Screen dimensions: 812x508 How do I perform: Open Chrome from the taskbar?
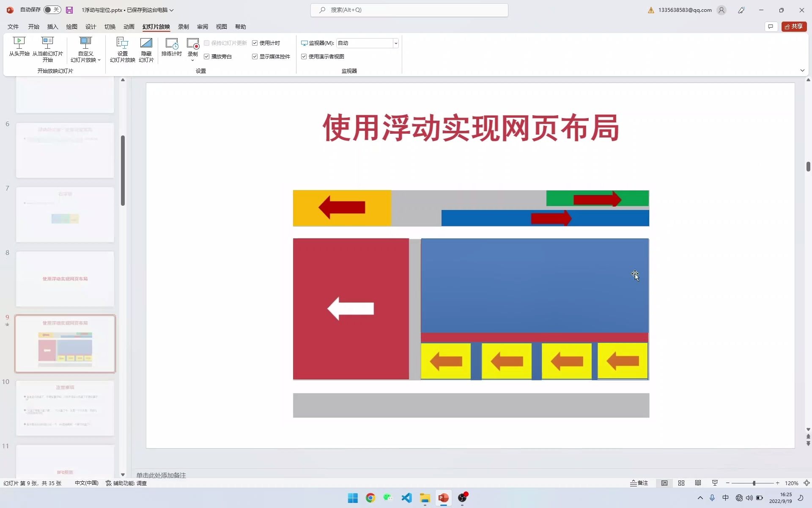[370, 498]
